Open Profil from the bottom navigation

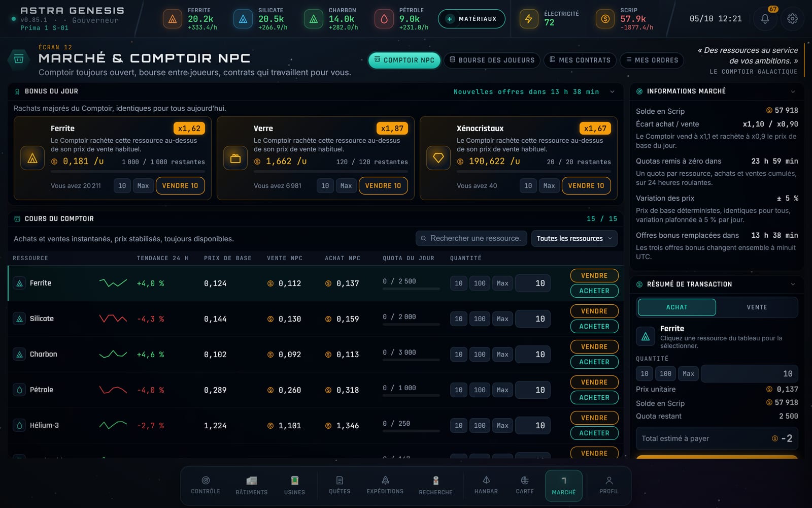coord(609,486)
